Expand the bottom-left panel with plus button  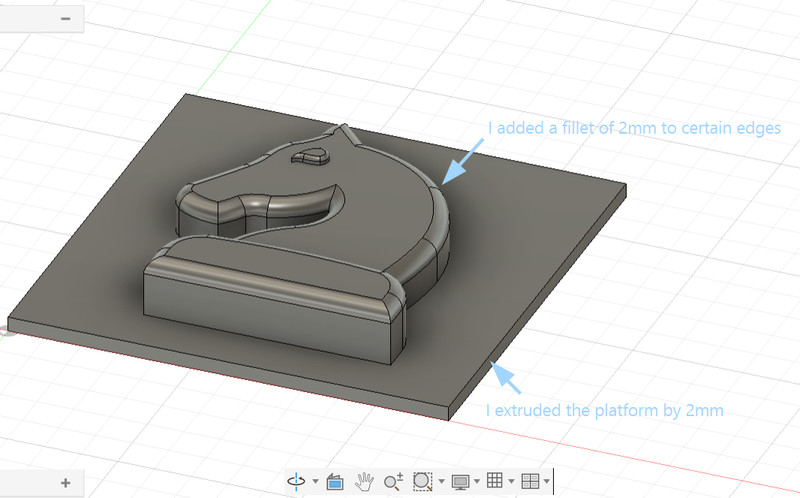pyautogui.click(x=65, y=483)
